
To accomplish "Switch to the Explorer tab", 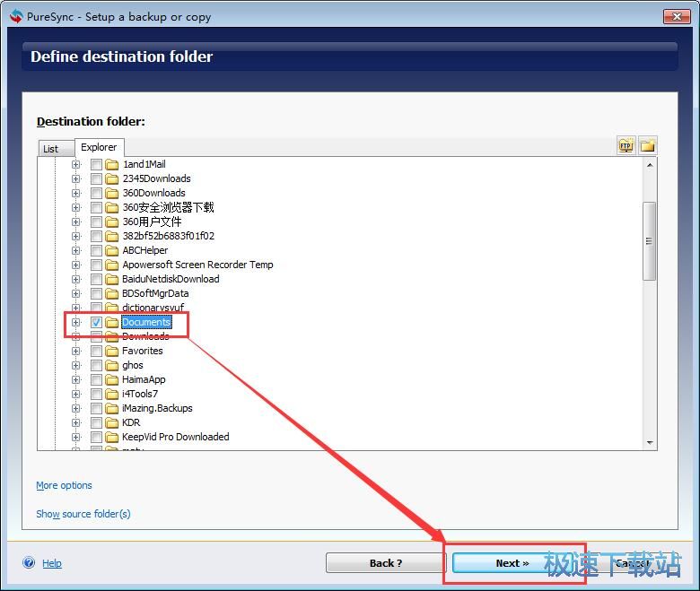I will 99,147.
